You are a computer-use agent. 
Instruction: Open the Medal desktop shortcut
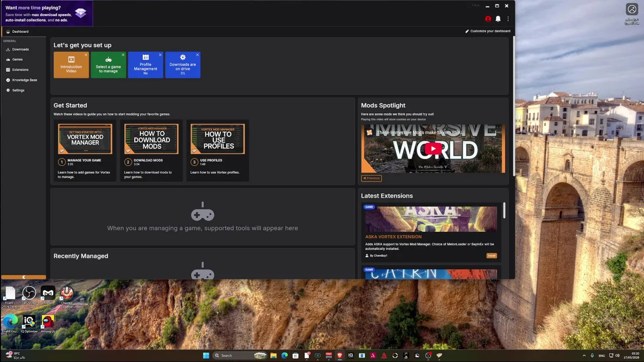pos(48,296)
